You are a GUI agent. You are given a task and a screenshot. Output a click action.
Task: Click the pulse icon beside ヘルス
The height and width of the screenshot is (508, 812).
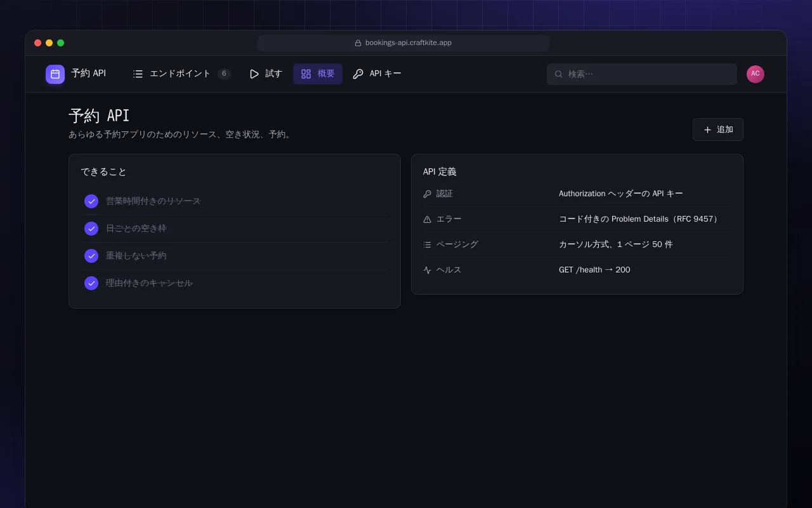click(427, 270)
